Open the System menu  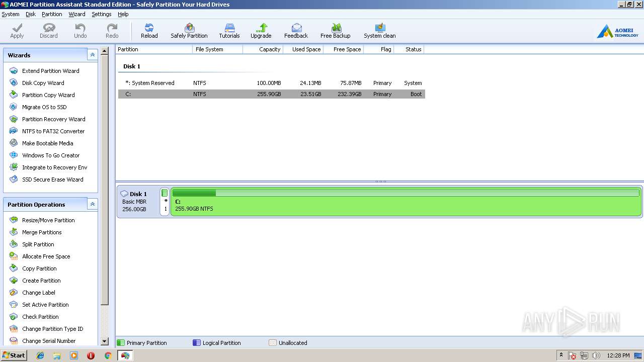[x=11, y=14]
